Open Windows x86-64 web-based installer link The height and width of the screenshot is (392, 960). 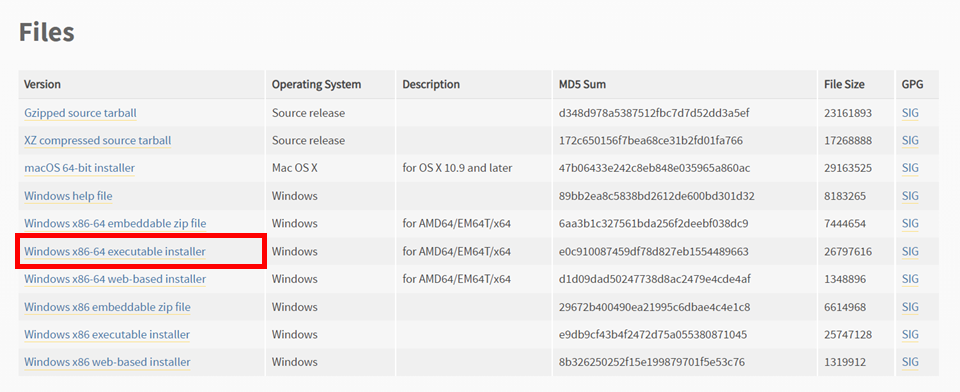[115, 279]
